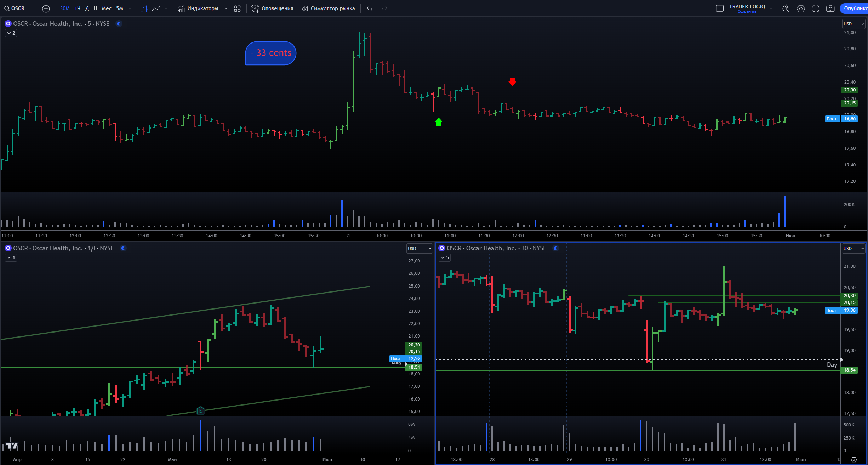Click the add symbol plus icon
Screen dimensions: 868x465
click(x=46, y=8)
